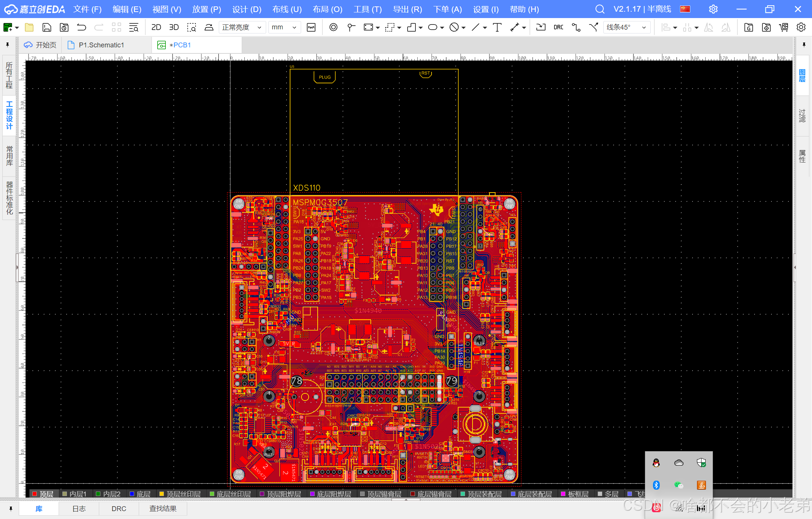Open a project using the yellow folder icon

29,27
